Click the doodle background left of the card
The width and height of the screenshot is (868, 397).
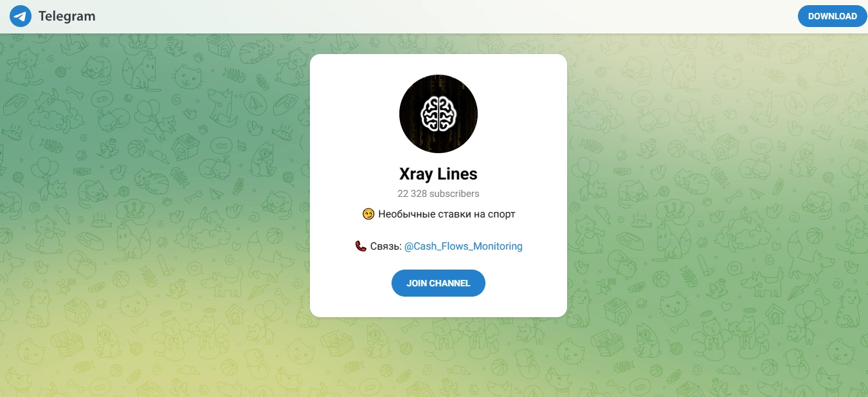pyautogui.click(x=154, y=193)
